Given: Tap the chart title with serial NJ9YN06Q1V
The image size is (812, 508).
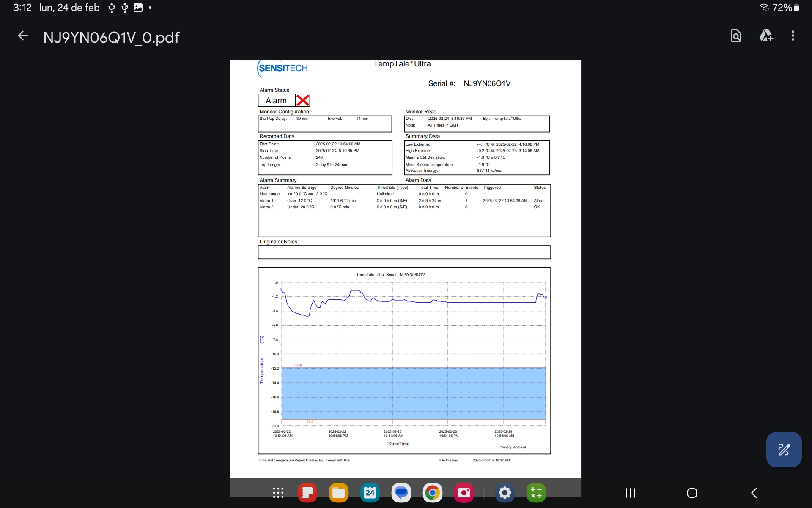Looking at the screenshot, I should coord(390,275).
